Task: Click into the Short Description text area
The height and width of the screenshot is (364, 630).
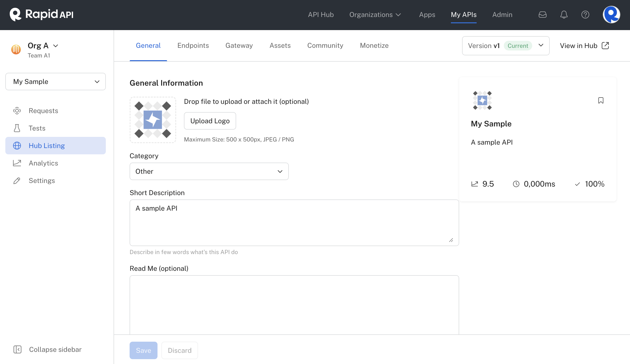Action: (294, 223)
